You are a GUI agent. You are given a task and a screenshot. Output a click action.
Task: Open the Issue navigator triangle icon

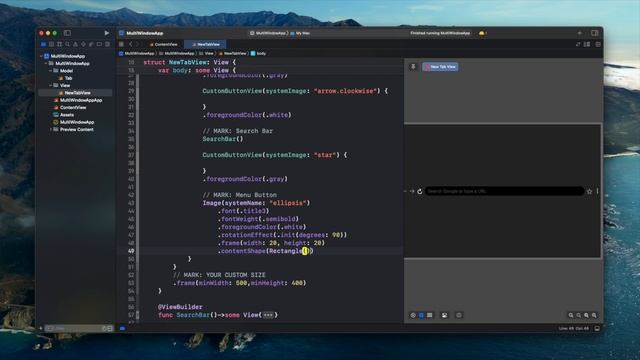76,44
